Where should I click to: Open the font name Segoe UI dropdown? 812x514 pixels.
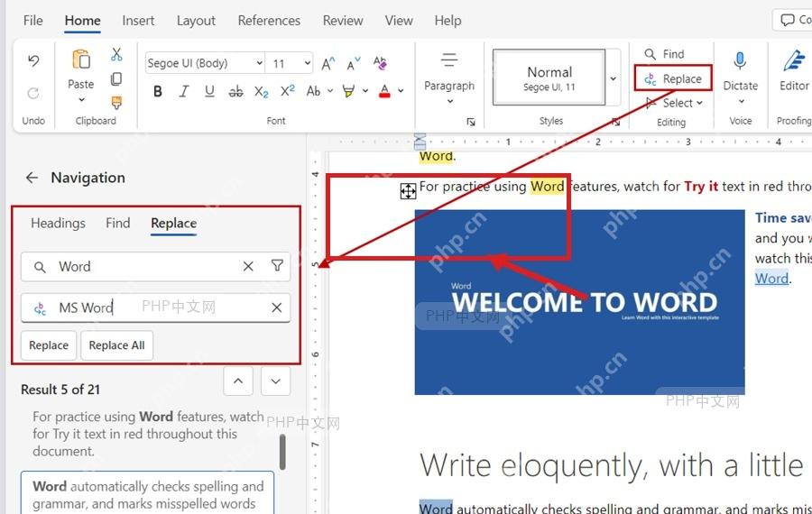(260, 63)
